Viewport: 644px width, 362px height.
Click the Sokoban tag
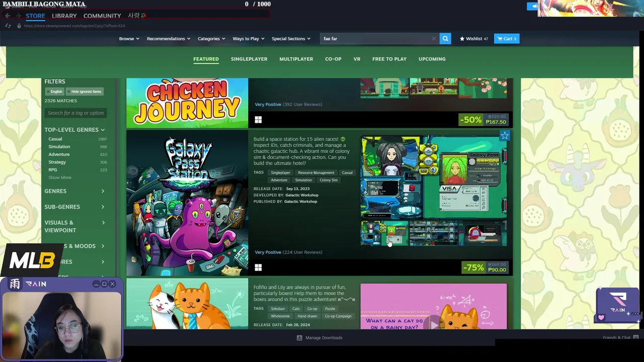pos(278,309)
